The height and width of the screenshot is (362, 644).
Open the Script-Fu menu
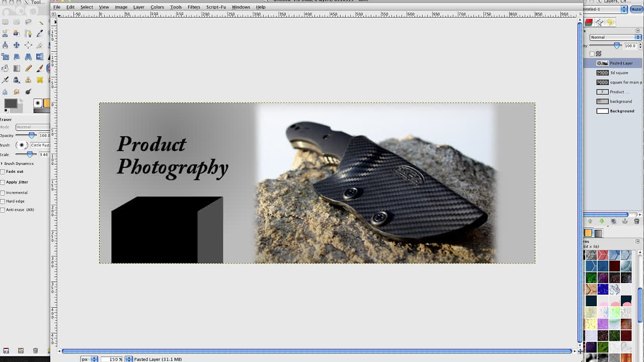click(x=216, y=7)
